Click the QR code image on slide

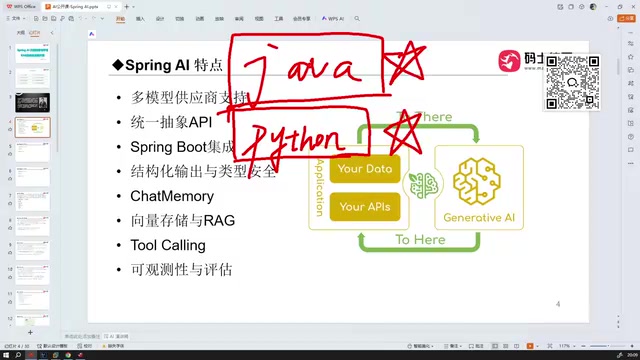(573, 83)
